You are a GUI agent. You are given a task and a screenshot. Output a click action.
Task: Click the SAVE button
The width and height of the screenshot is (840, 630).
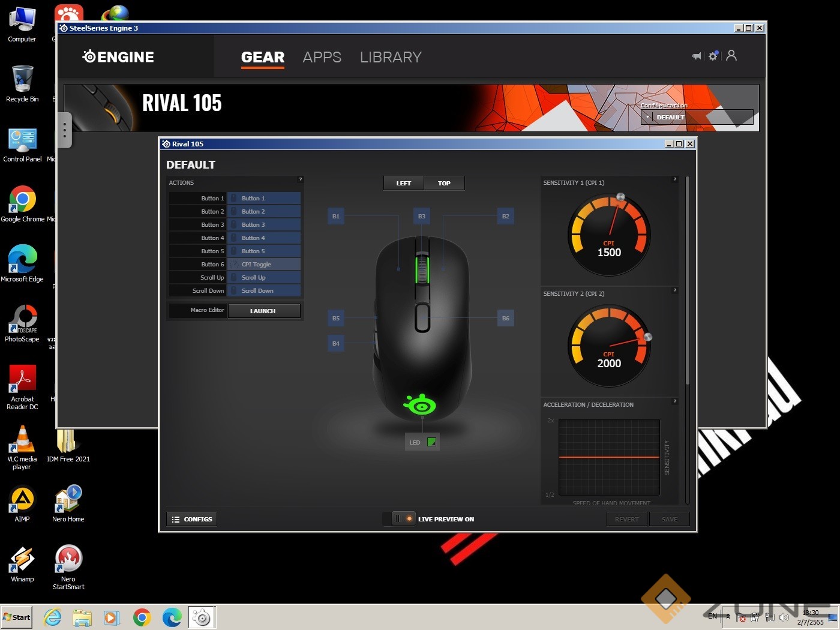click(670, 519)
